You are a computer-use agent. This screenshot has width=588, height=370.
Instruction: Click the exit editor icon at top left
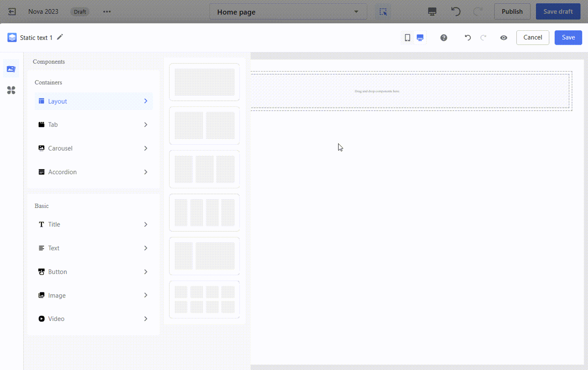click(x=12, y=11)
